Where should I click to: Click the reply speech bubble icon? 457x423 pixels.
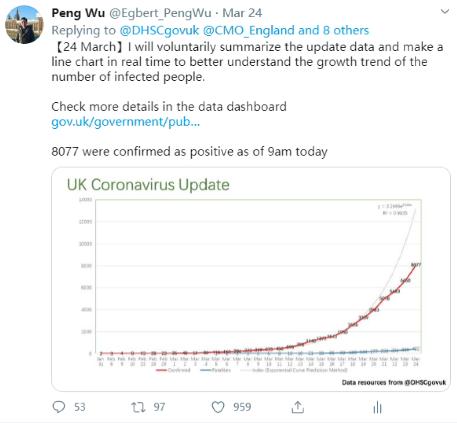[x=59, y=407]
